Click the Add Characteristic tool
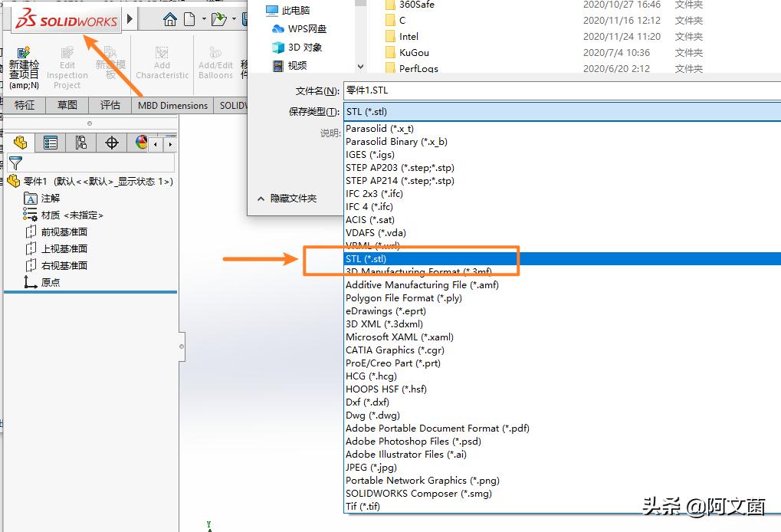Screen dimensions: 781x532 (x=162, y=63)
